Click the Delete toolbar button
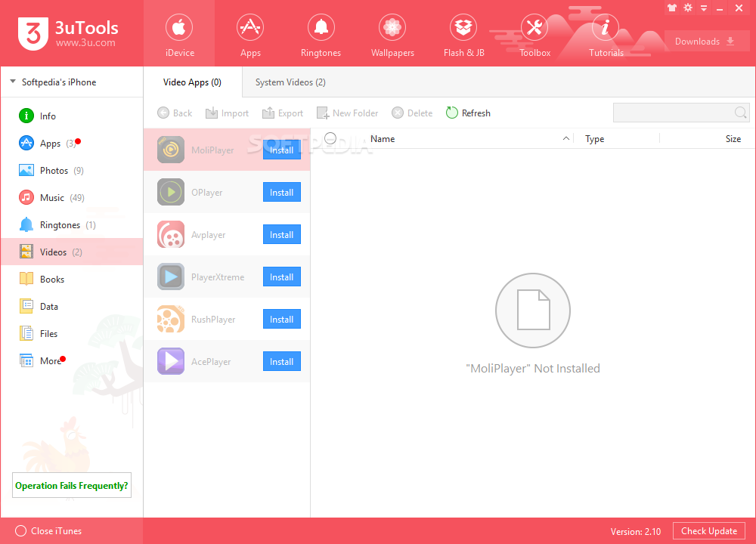Viewport: 756px width, 544px height. [x=412, y=113]
